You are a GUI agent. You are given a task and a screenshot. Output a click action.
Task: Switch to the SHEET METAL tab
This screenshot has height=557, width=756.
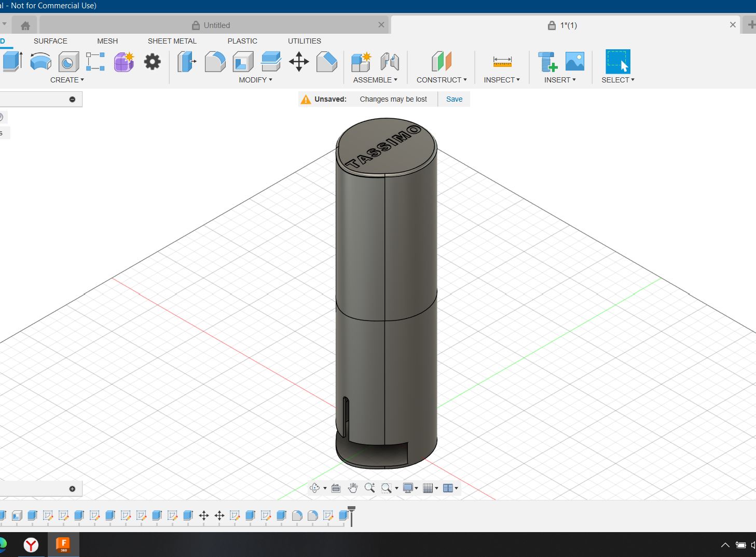172,41
